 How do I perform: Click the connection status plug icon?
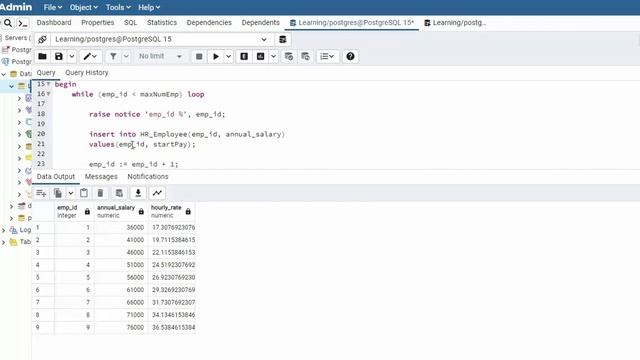click(x=42, y=40)
